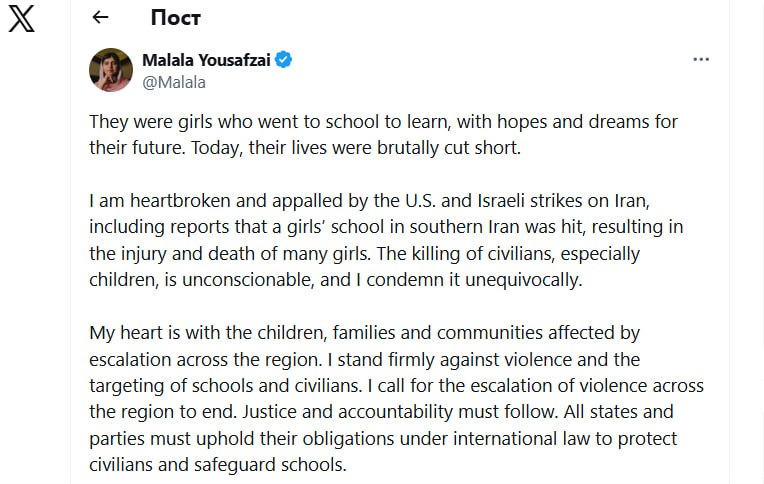Open Malala Yousafzai's profile picture

[110, 70]
